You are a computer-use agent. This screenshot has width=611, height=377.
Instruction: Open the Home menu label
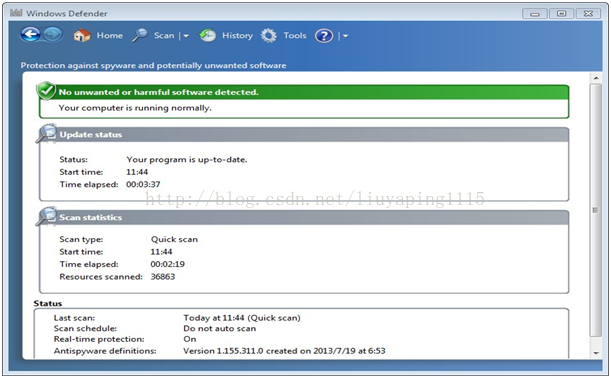(109, 35)
